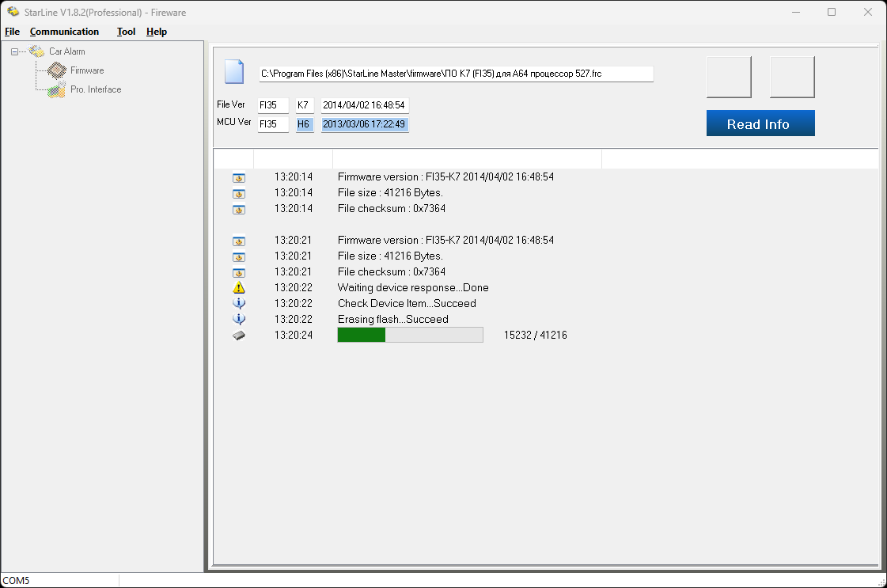This screenshot has height=588, width=887.
Task: Click the Pro. Interface icon in tree
Action: pyautogui.click(x=56, y=89)
